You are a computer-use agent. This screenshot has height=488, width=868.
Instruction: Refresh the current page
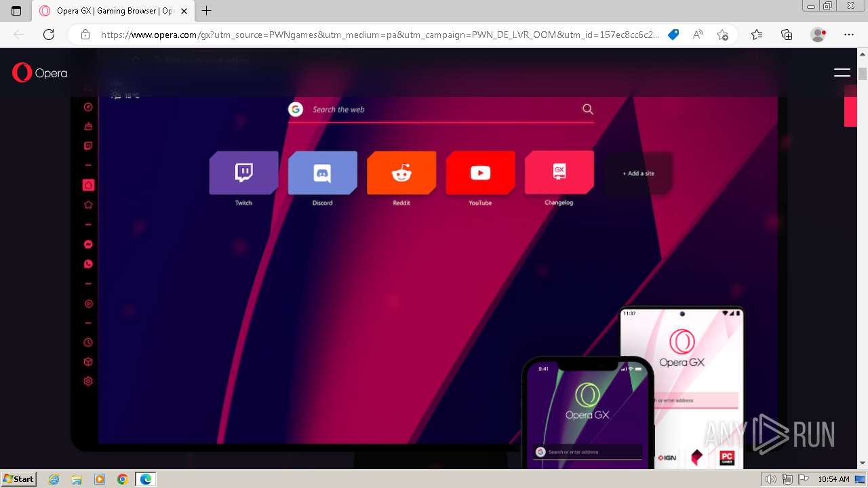click(x=49, y=35)
